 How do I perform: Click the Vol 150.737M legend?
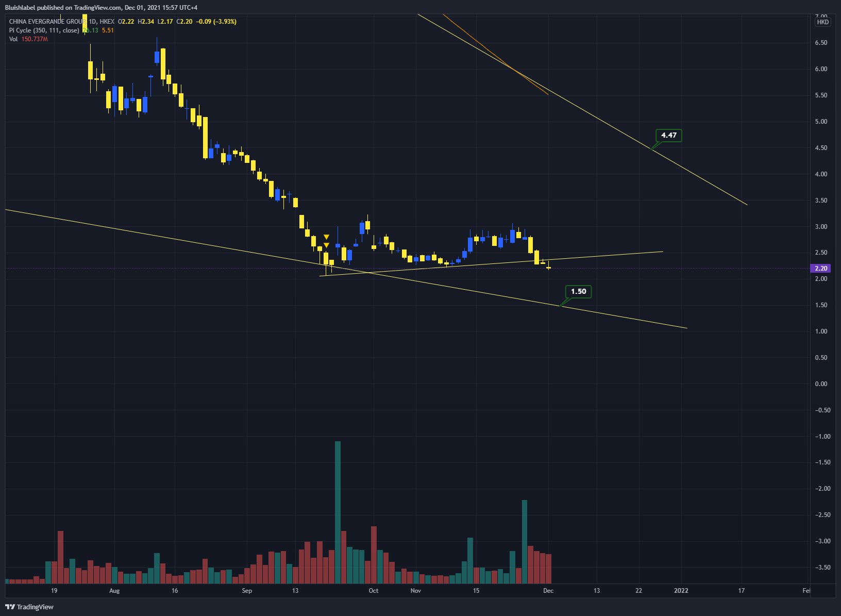coord(28,39)
